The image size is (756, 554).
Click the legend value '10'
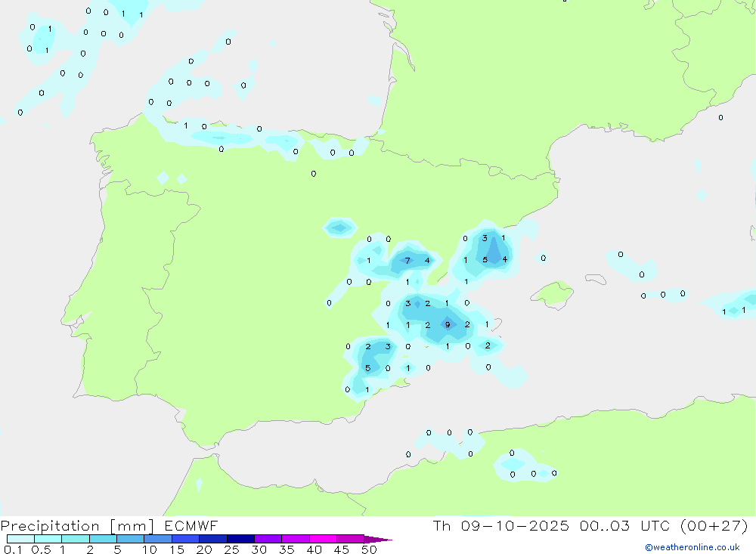point(150,549)
